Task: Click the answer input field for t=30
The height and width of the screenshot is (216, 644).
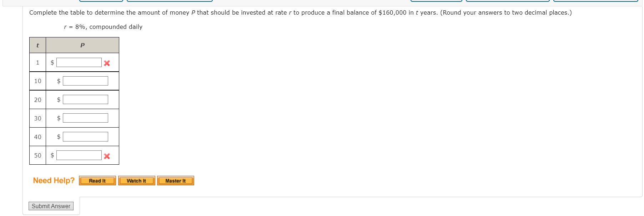Action: point(85,118)
